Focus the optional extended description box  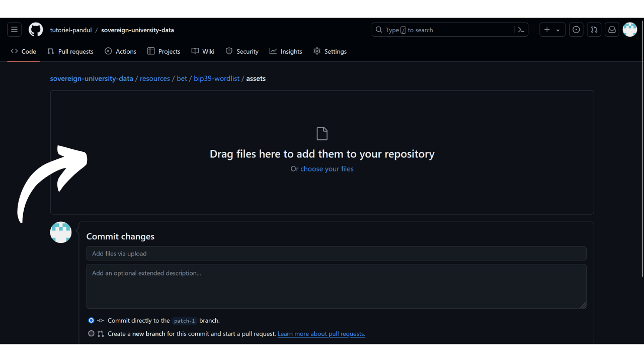(x=336, y=286)
